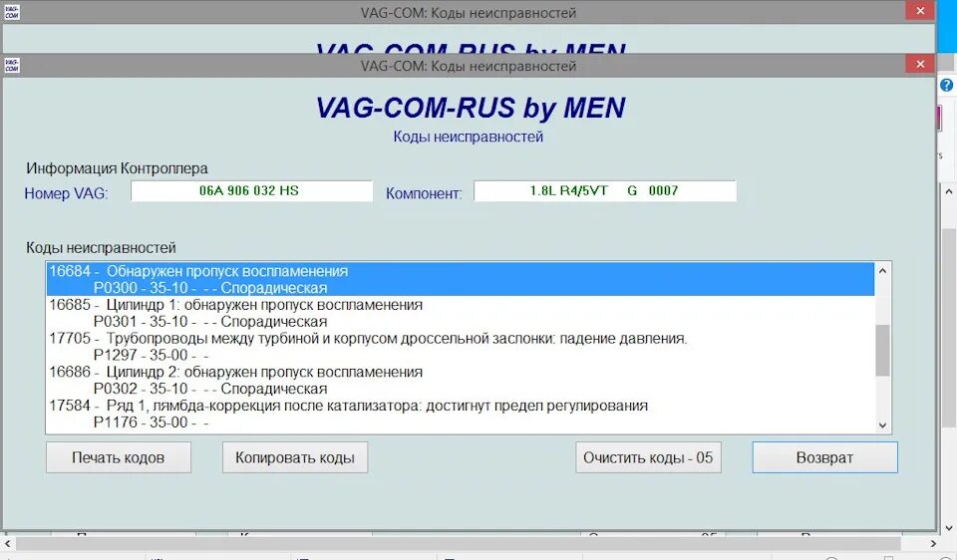Image resolution: width=957 pixels, height=560 pixels.
Task: Select the P0301 - 35-10 line
Action: click(x=461, y=322)
